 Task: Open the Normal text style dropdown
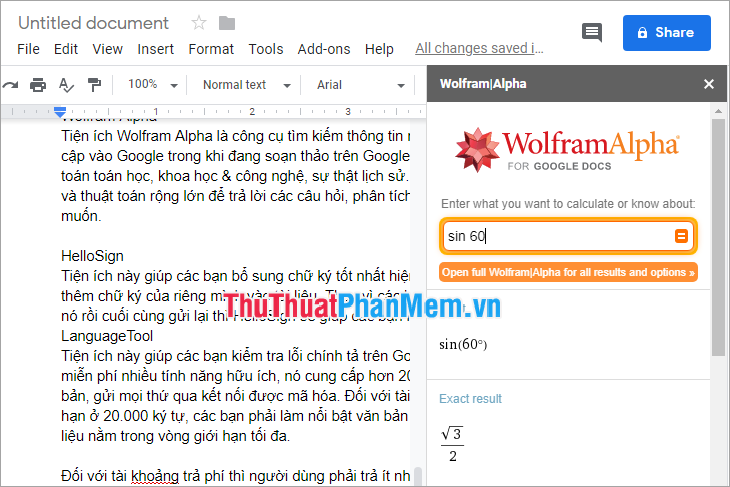point(247,85)
